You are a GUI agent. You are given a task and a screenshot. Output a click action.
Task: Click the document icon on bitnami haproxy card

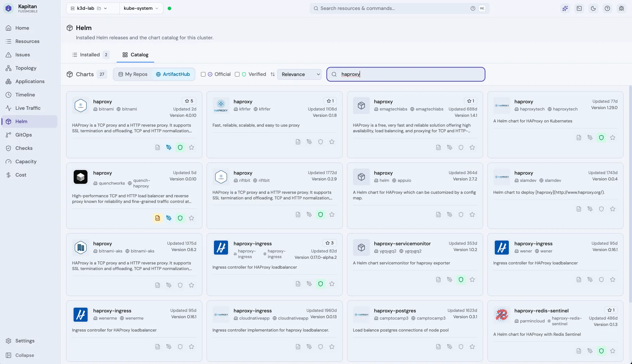[x=158, y=148]
